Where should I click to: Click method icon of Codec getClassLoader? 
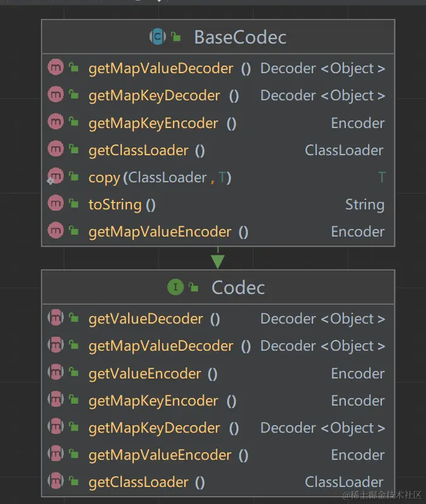coord(56,481)
